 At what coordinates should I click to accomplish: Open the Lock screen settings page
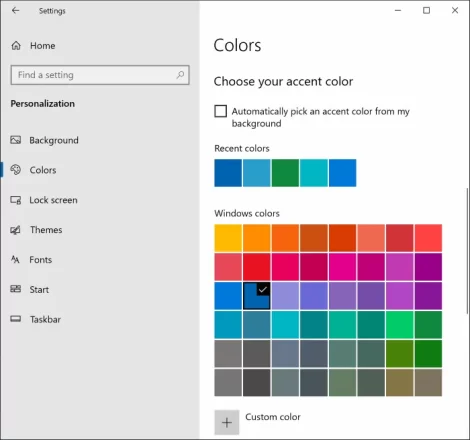[x=53, y=200]
